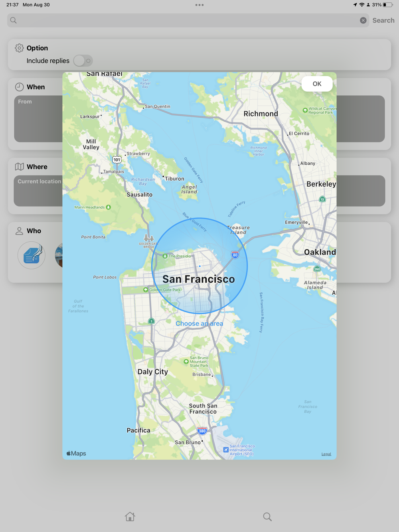Viewport: 399px width, 532px height.
Task: Tap the San Francisco city label
Action: (199, 279)
